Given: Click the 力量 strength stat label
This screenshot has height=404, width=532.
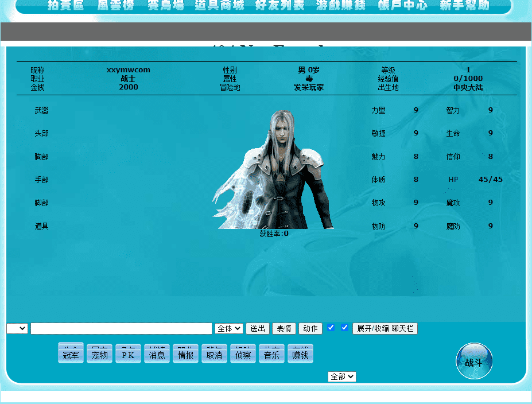Looking at the screenshot, I should click(378, 110).
